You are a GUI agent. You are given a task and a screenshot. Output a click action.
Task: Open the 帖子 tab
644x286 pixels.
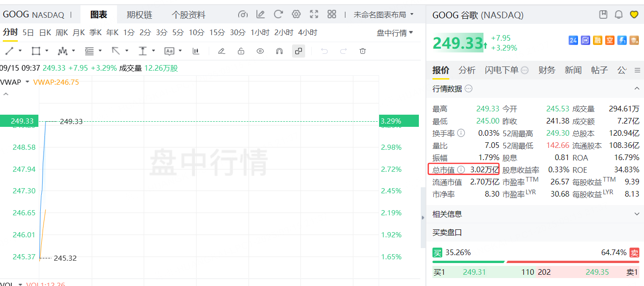[600, 70]
